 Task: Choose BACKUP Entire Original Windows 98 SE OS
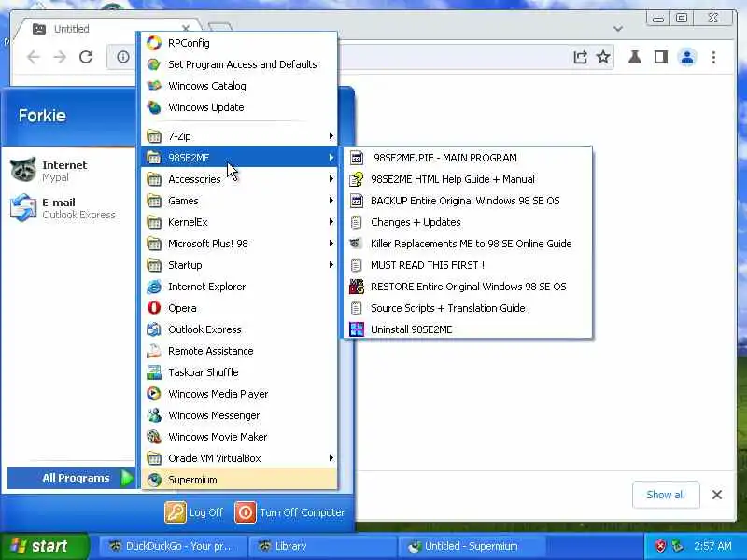468,201
